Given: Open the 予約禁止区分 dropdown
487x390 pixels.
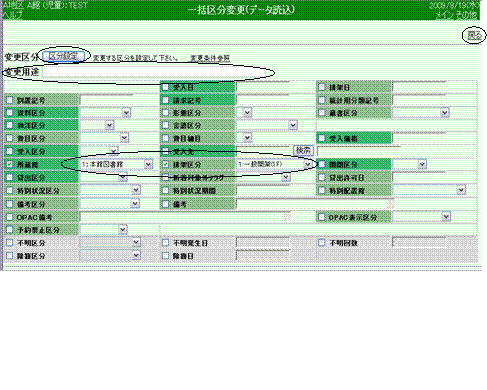Looking at the screenshot, I should pyautogui.click(x=104, y=230).
